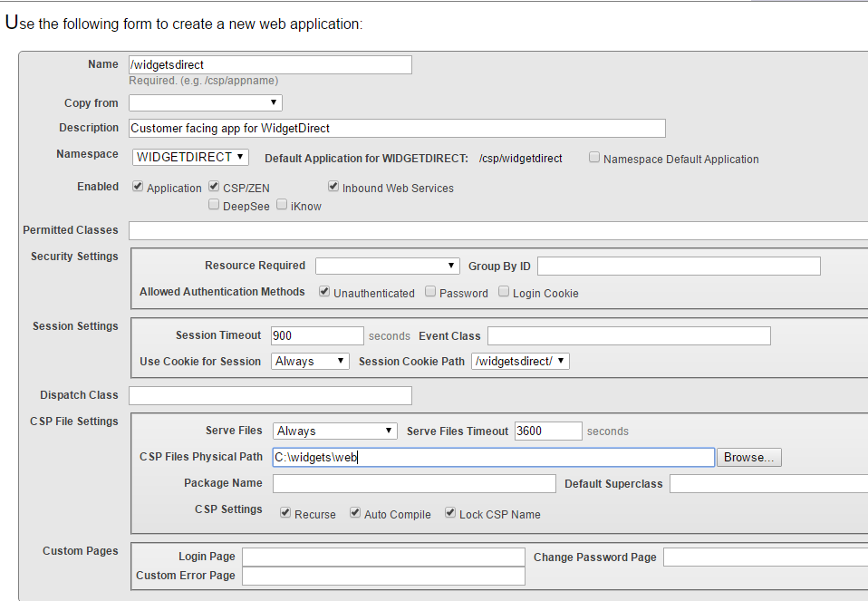Image resolution: width=868 pixels, height=601 pixels.
Task: Check Namespace Default Application box
Action: [594, 158]
